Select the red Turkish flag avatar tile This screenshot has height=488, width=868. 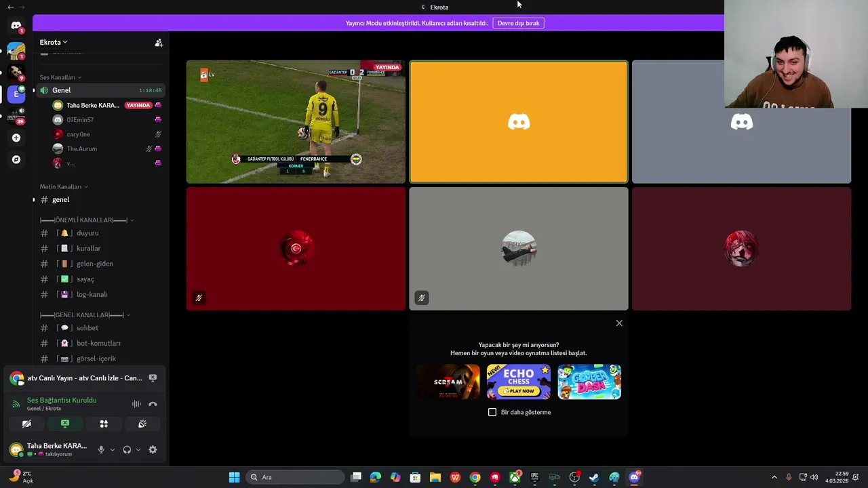(x=296, y=249)
